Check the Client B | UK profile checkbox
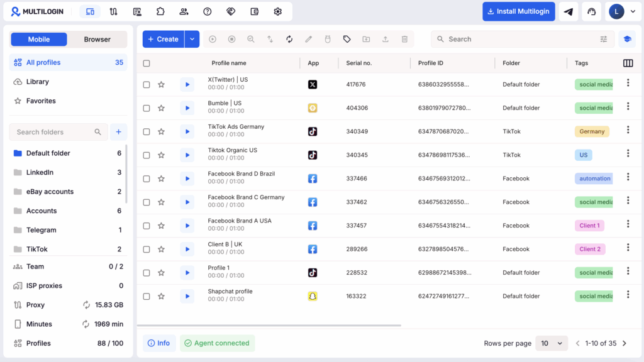This screenshot has height=362, width=644. 147,249
